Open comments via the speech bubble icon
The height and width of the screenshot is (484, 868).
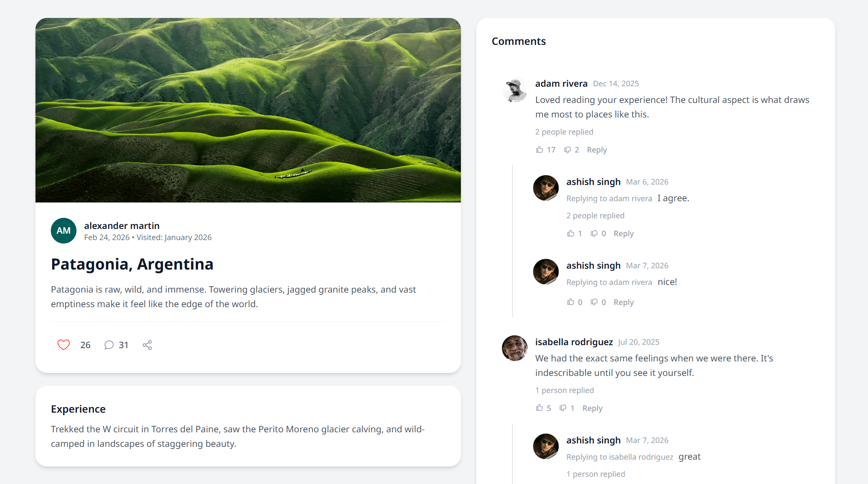(109, 345)
